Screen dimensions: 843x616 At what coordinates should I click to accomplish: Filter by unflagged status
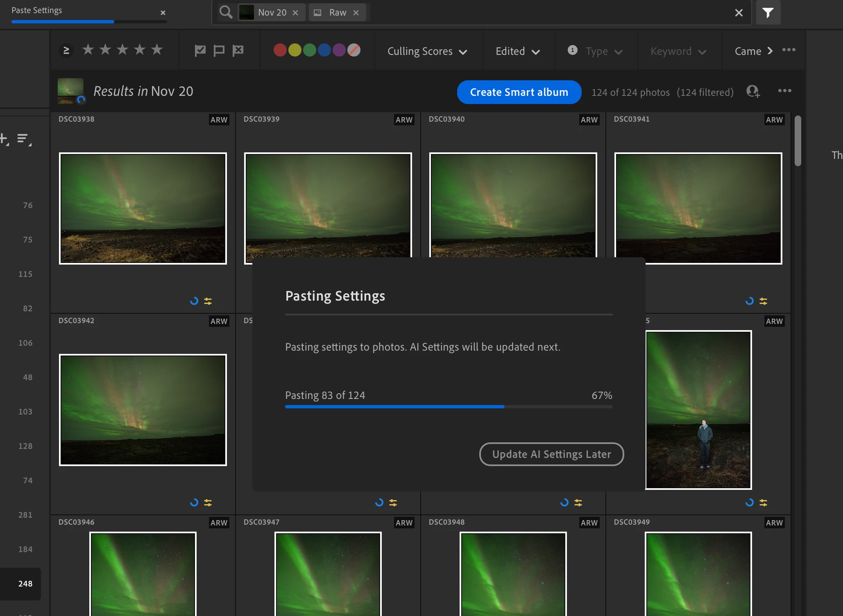pyautogui.click(x=219, y=50)
